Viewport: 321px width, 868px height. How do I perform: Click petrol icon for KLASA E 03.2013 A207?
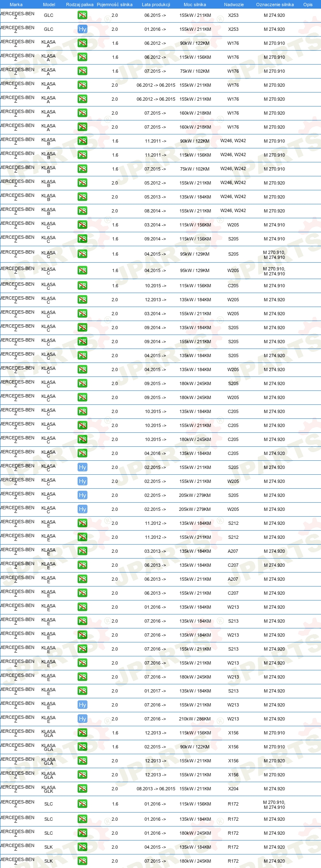(83, 551)
